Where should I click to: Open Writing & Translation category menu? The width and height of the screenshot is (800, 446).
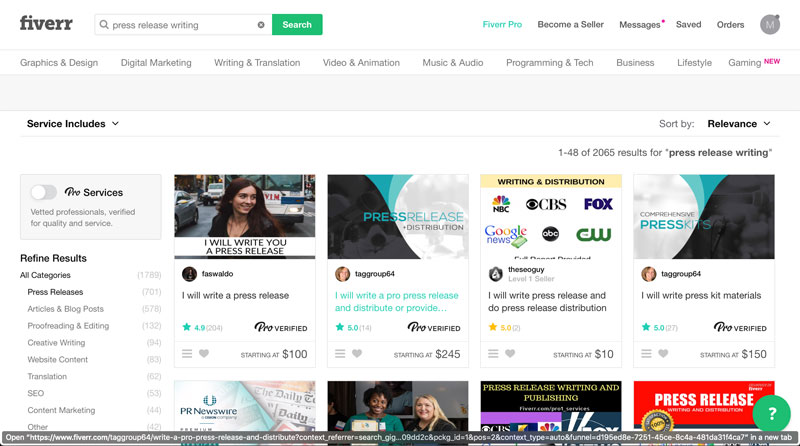[x=257, y=63]
